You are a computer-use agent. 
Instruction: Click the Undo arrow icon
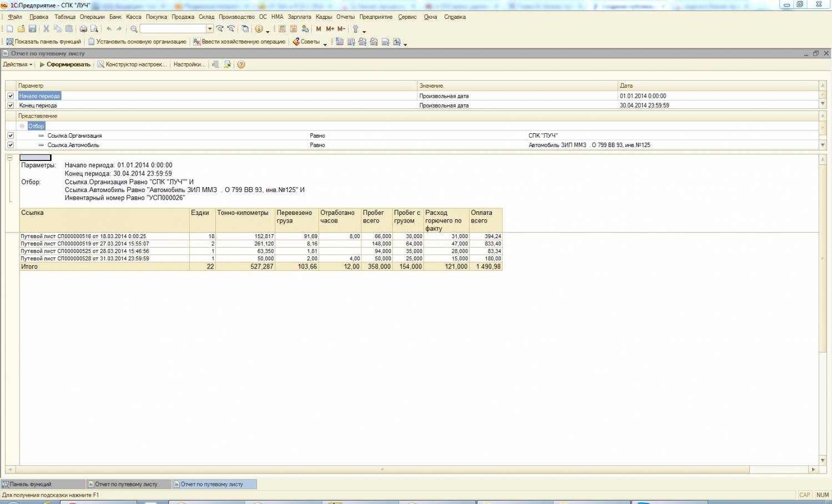[x=109, y=29]
